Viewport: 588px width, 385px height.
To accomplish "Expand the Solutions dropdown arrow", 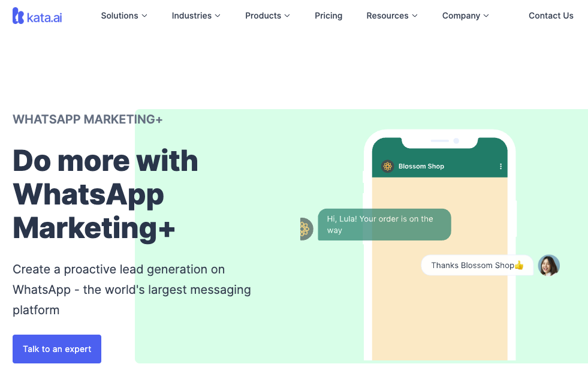I will [144, 16].
